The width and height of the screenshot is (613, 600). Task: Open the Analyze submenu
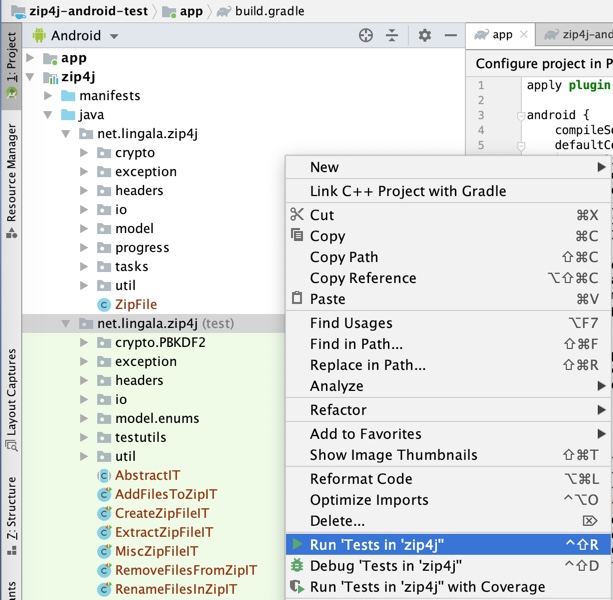point(448,386)
